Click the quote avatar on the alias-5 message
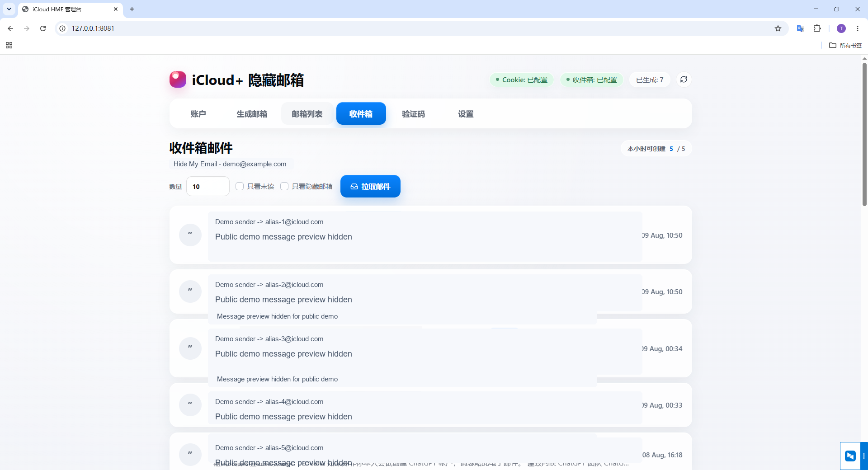868x470 pixels. click(190, 455)
